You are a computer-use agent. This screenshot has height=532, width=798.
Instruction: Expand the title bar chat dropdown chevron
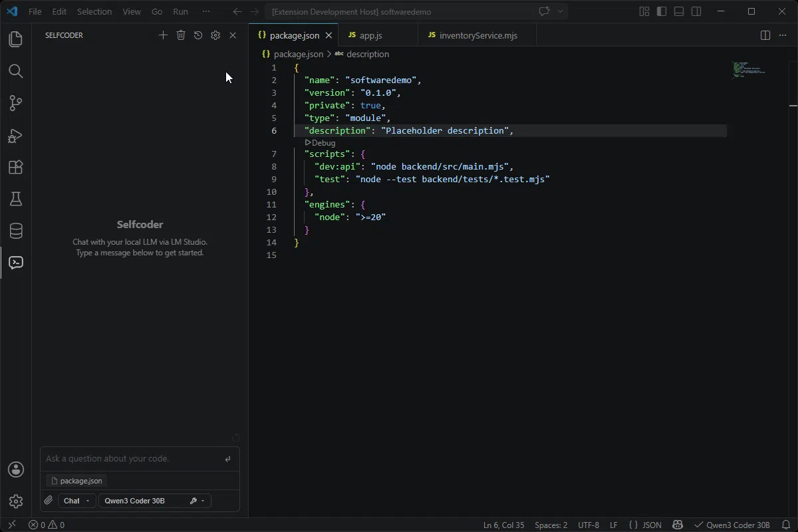560,11
